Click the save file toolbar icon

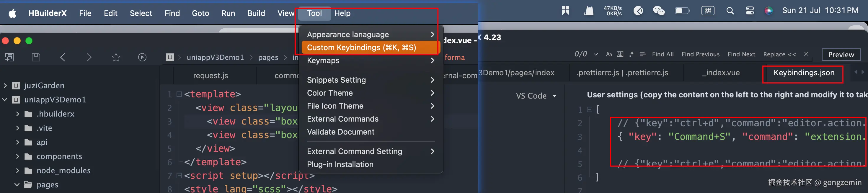36,57
